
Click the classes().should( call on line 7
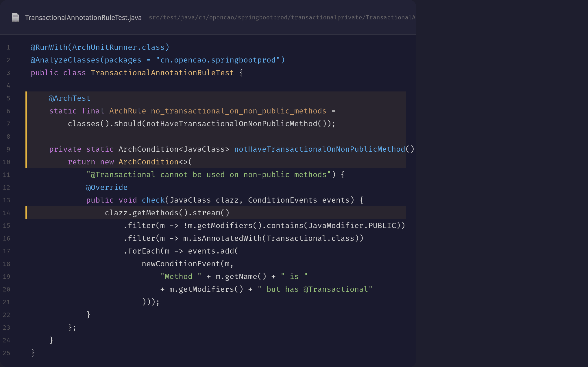click(107, 124)
